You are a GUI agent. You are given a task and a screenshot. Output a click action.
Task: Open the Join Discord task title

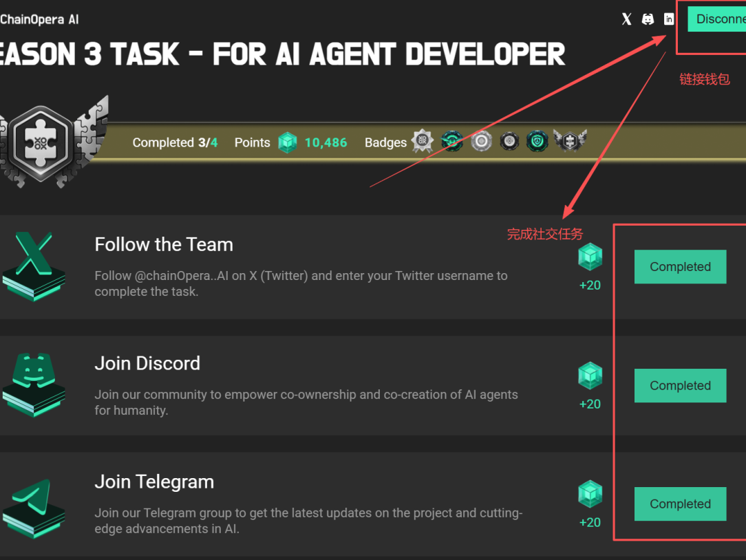[147, 363]
